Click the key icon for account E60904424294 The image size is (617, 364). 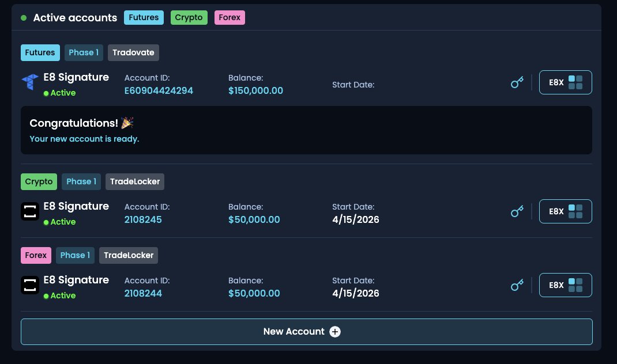pyautogui.click(x=517, y=82)
